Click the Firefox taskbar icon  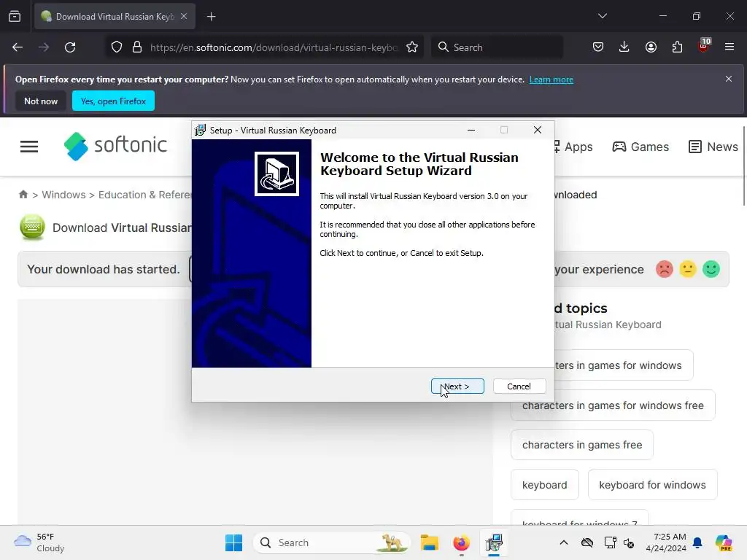point(461,542)
